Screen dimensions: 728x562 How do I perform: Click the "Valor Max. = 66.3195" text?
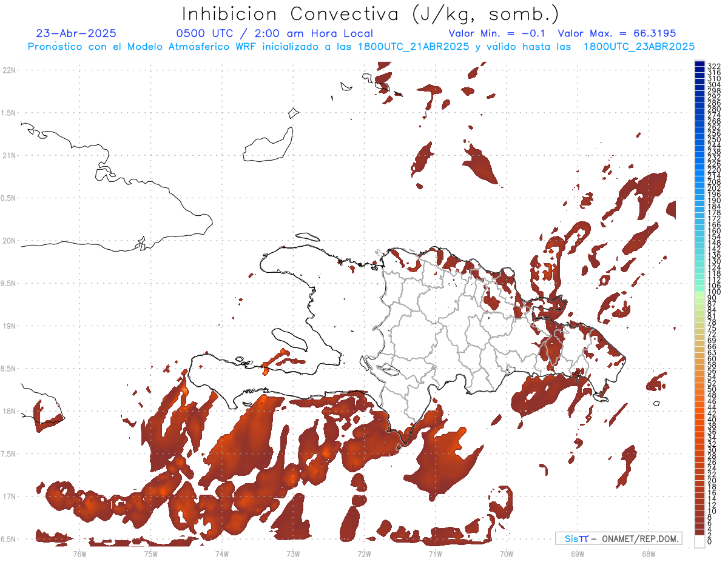(x=616, y=33)
